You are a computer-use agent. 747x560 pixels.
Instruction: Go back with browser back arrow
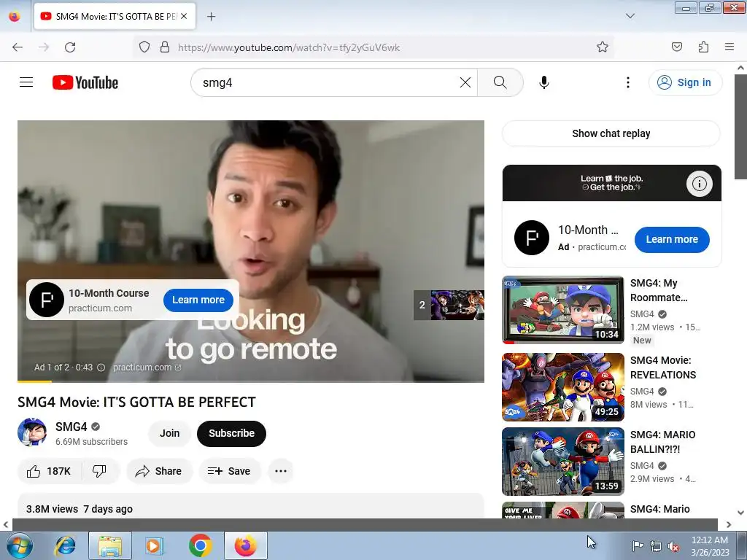pyautogui.click(x=18, y=47)
